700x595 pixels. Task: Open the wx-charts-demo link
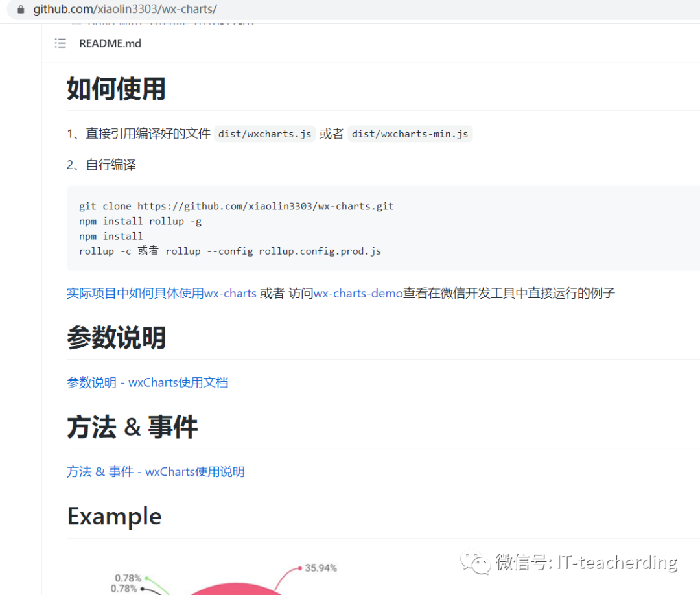(358, 293)
